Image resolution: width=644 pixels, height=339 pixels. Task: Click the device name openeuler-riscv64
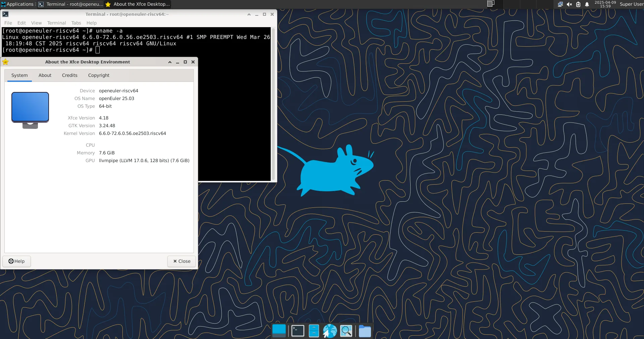[x=118, y=91]
